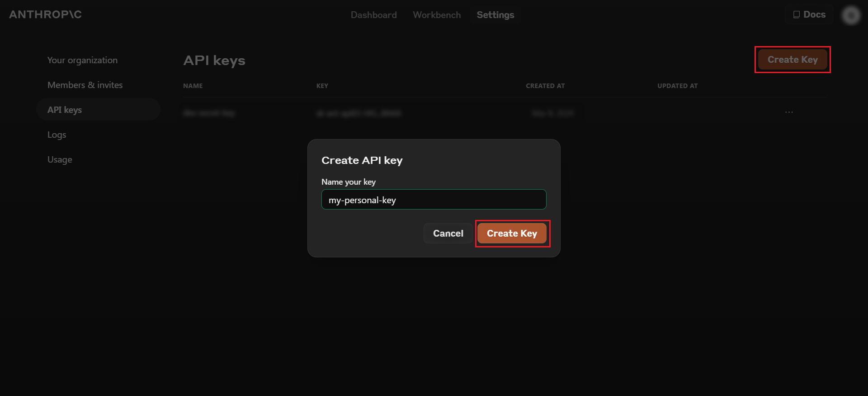Click the KEY column header

point(322,86)
